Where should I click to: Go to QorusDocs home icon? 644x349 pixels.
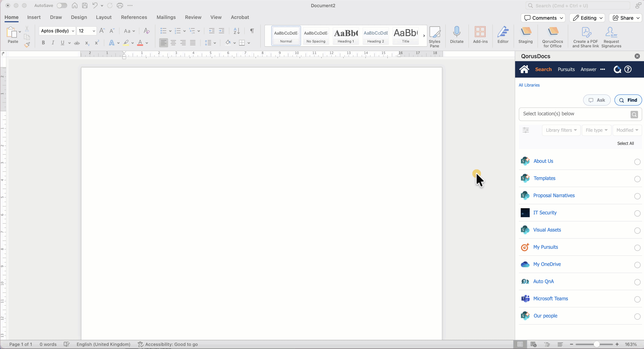524,69
